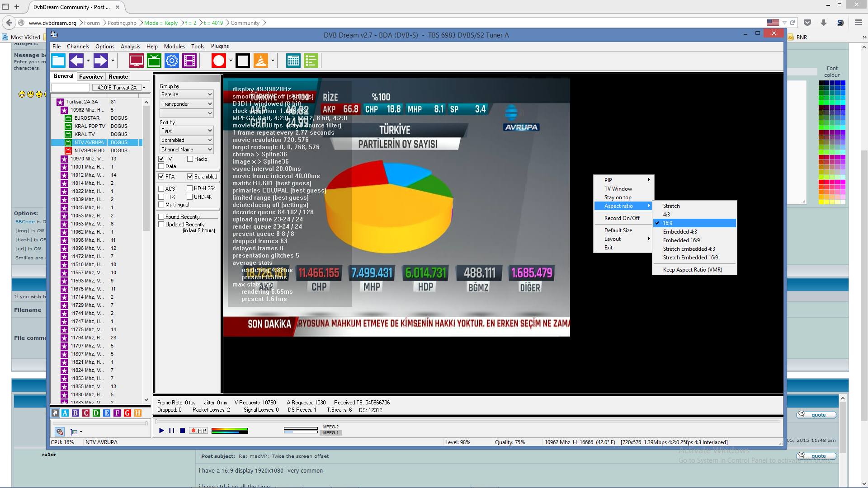The image size is (868, 488).
Task: Click the satellite blocked icon below channel list
Action: [60, 432]
